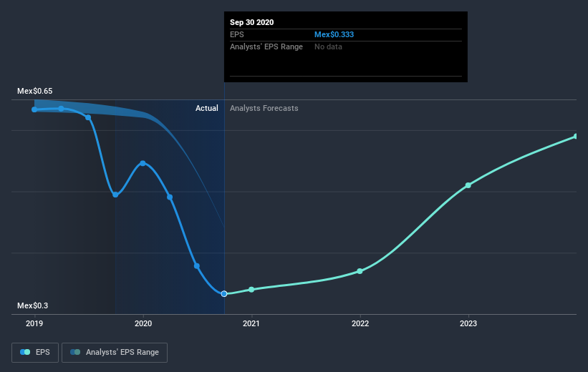Select the first EPS point at 2019
Viewport: 588px width, 372px height.
[34, 109]
